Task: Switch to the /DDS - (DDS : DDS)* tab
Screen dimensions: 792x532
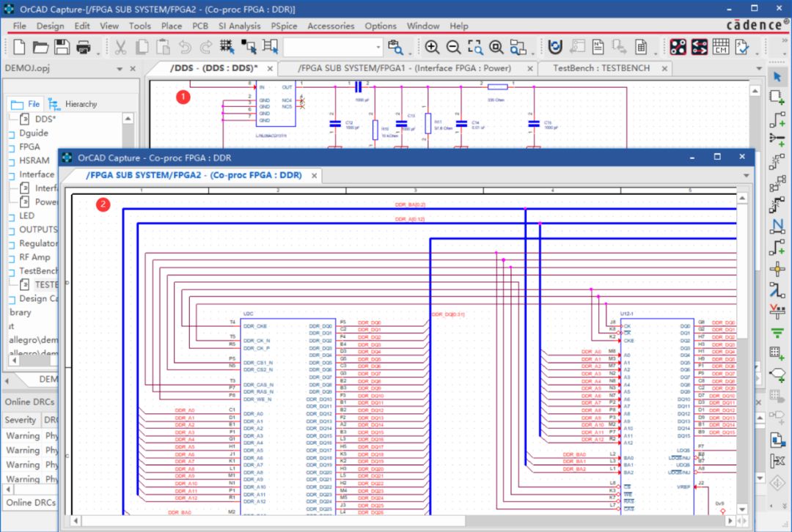Action: [x=213, y=68]
